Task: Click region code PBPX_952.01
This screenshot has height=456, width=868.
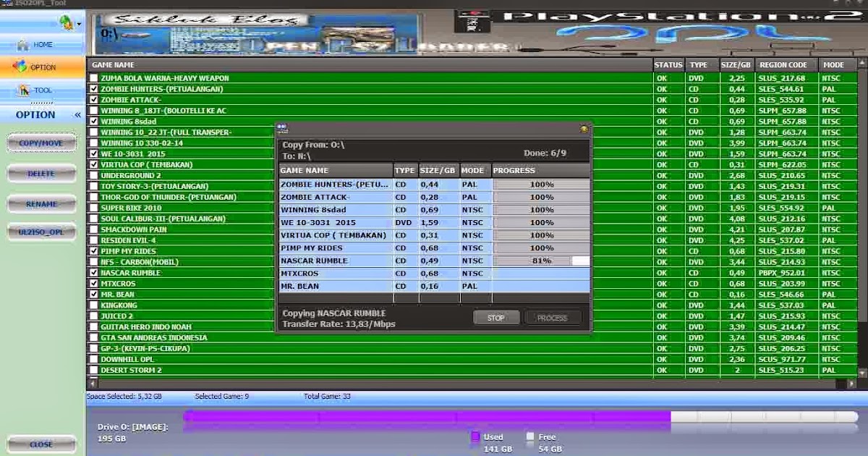Action: click(782, 273)
